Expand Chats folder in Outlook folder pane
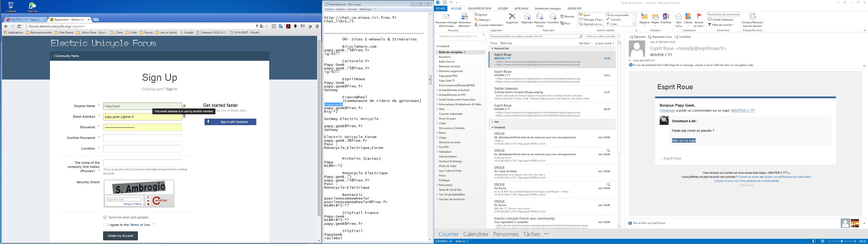Screen dimensions: 868x244 (x=437, y=123)
